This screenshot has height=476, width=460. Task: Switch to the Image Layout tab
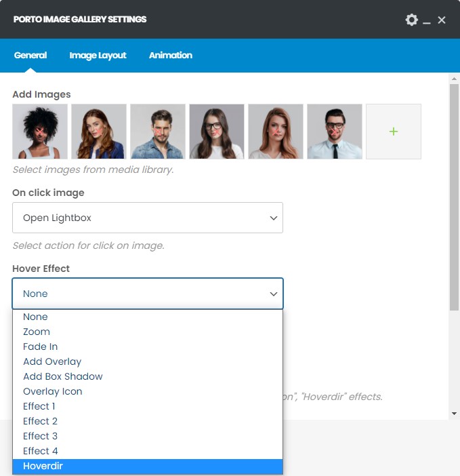point(98,55)
